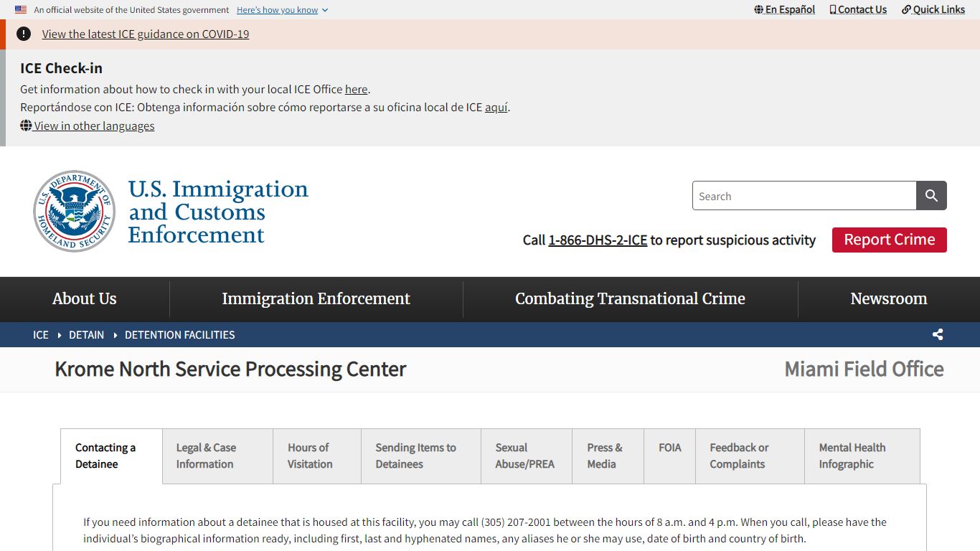The image size is (980, 551).
Task: Open the Sexual Abuse/PREA tab
Action: point(526,456)
